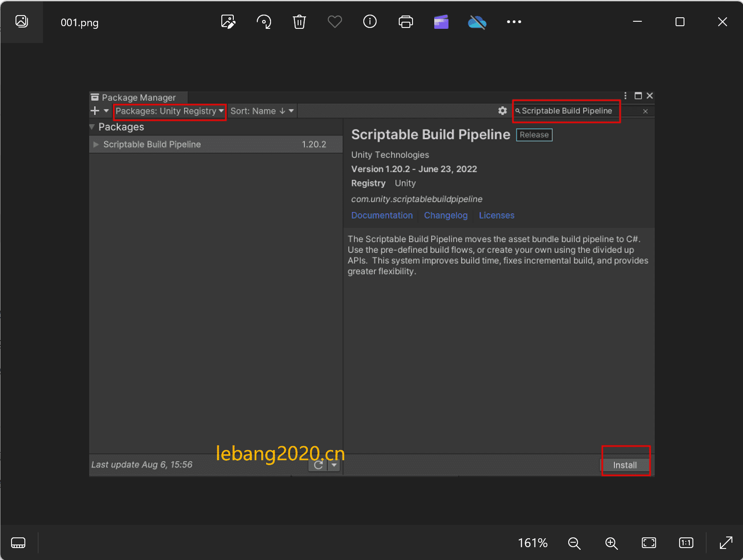Collapse the Packages group
The image size is (743, 560).
coord(92,127)
